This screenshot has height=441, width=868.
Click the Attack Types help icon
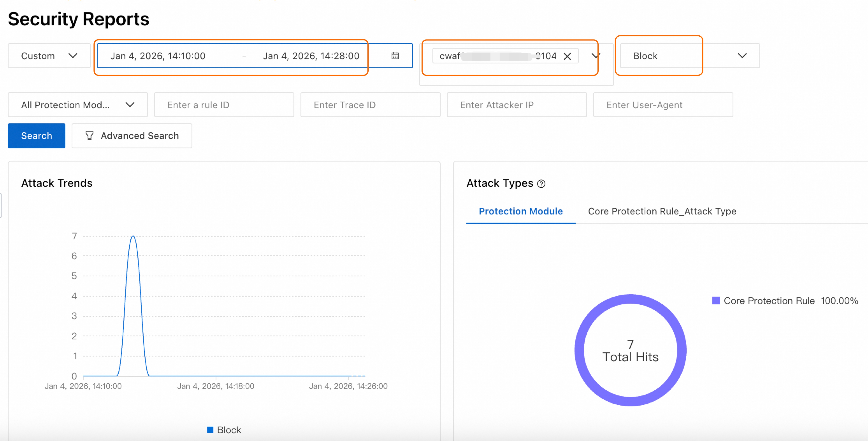coord(541,184)
